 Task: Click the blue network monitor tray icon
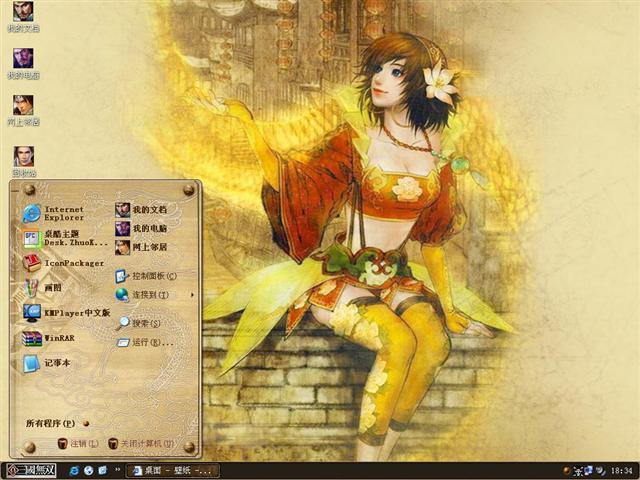click(589, 471)
